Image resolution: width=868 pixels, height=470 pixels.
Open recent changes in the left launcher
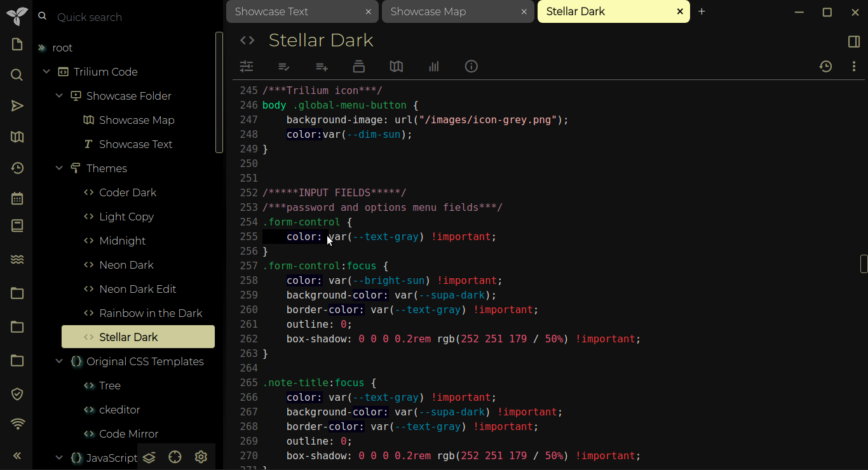(17, 168)
